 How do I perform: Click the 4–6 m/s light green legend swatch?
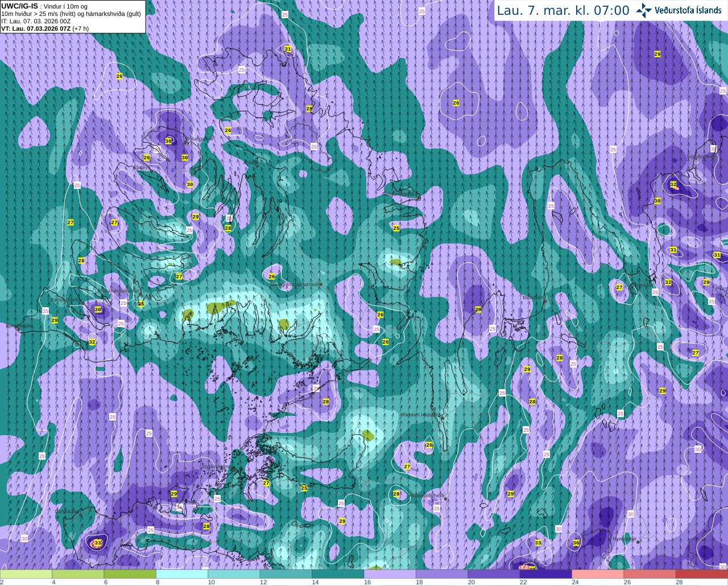pyautogui.click(x=78, y=574)
